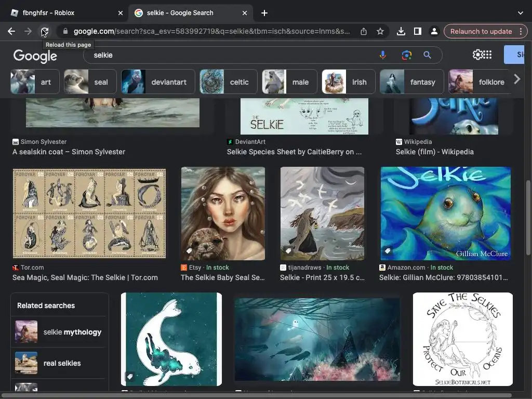Select selkie mythology related search
The width and height of the screenshot is (532, 399).
pos(59,332)
